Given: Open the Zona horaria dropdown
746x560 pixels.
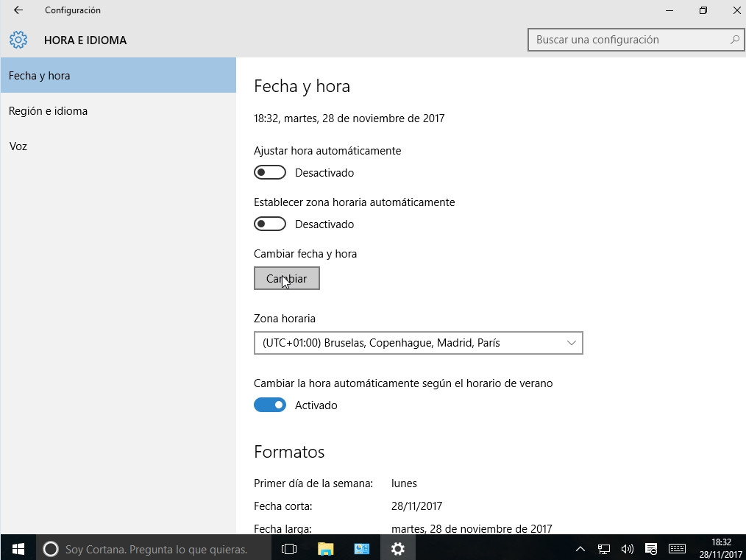Looking at the screenshot, I should (x=418, y=343).
